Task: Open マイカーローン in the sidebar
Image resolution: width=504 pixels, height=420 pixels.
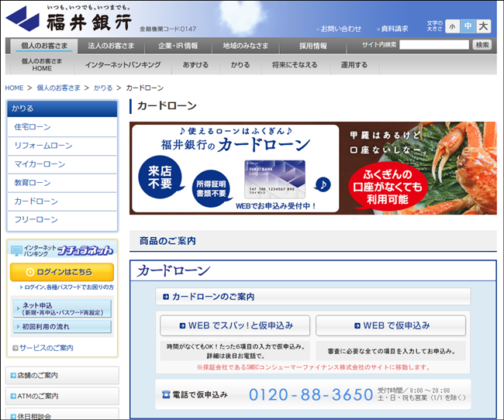Action: click(x=62, y=164)
